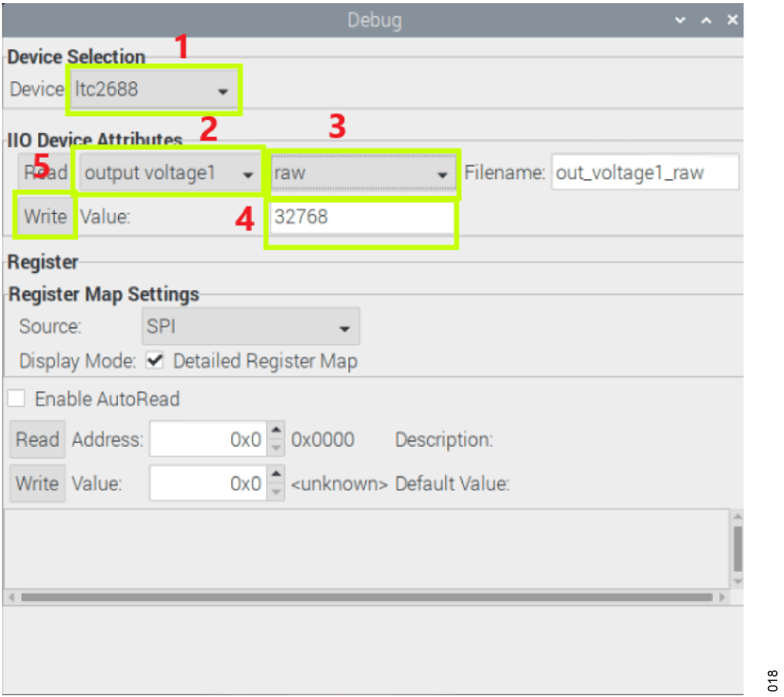
Task: Click the register Address input field
Action: [207, 440]
